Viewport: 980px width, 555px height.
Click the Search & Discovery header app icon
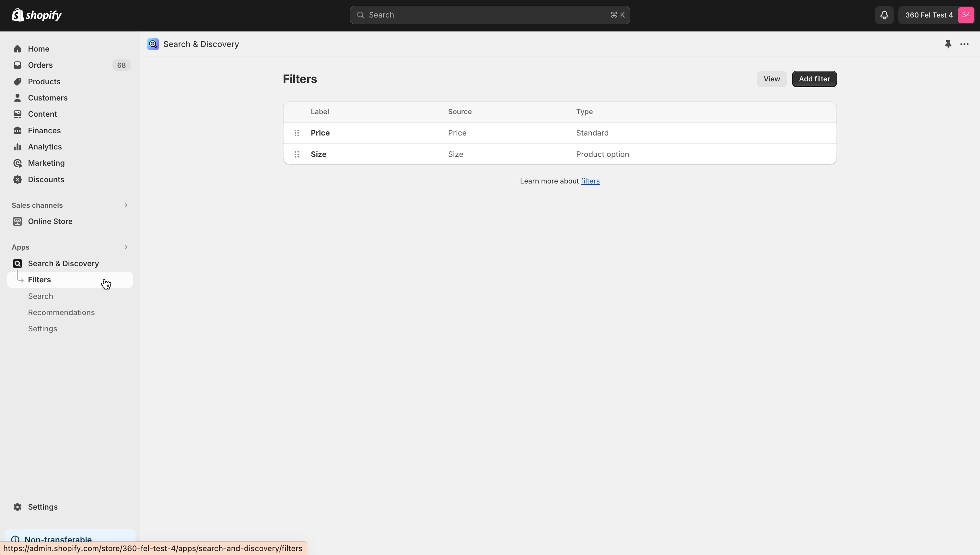pyautogui.click(x=153, y=44)
